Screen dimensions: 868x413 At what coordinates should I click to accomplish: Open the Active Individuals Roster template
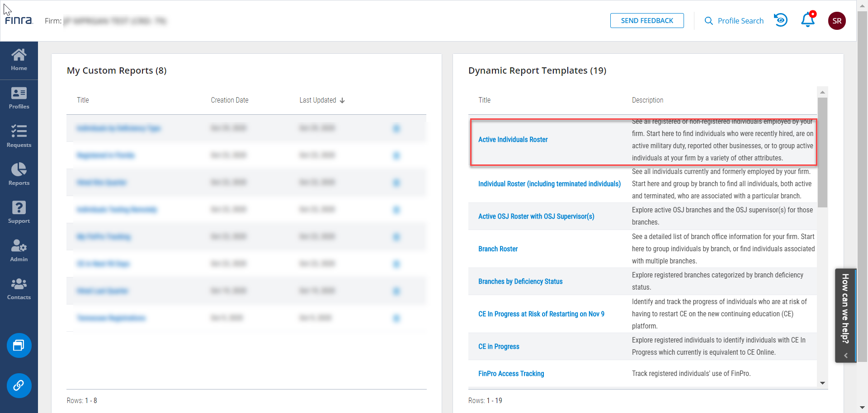pyautogui.click(x=513, y=140)
